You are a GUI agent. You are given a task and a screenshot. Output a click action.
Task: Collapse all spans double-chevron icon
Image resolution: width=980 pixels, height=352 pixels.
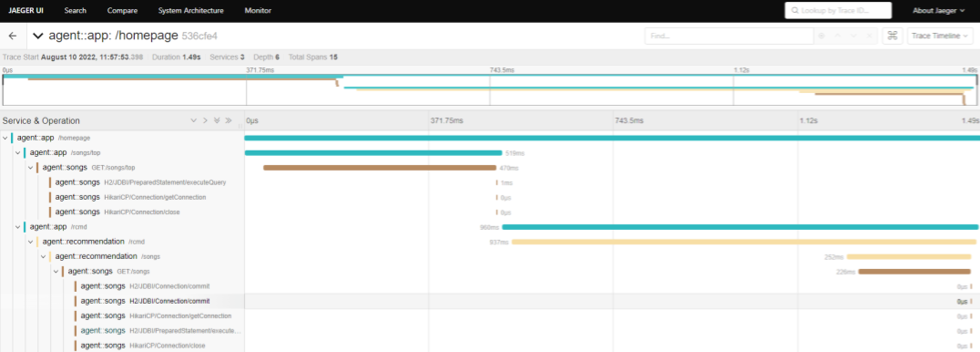[229, 120]
